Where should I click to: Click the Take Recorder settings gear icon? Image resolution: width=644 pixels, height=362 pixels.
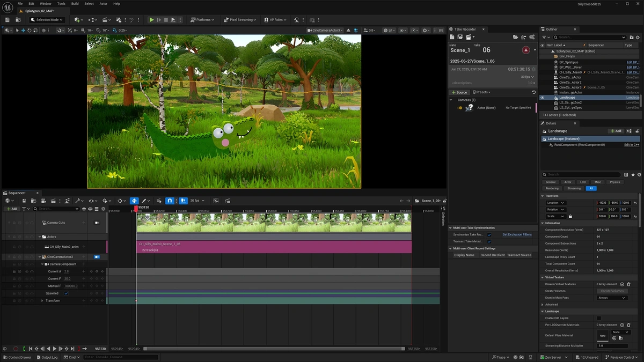(532, 37)
